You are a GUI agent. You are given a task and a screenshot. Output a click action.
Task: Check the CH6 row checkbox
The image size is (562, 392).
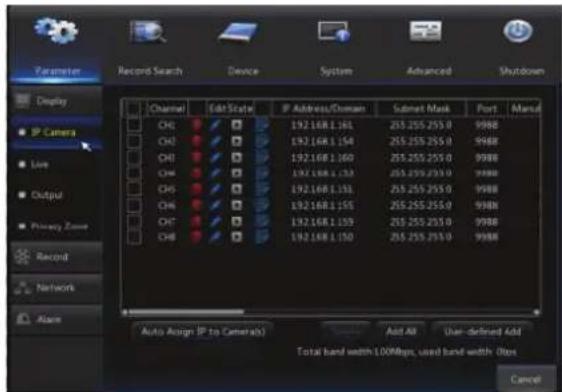click(134, 205)
